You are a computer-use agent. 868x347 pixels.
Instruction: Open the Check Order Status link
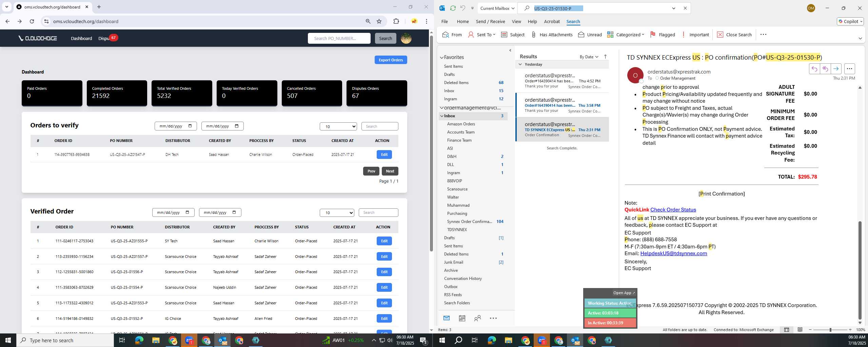[x=673, y=210]
